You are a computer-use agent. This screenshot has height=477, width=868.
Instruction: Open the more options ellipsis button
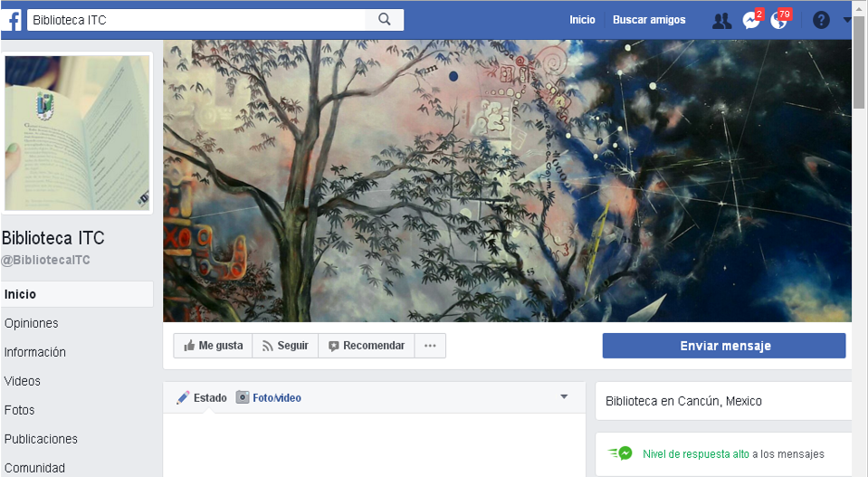coord(430,346)
